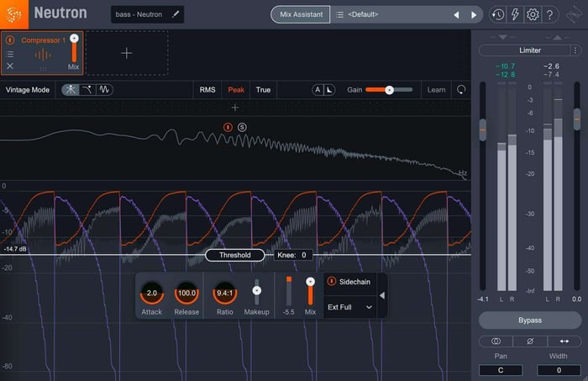Go to the previous preset arrow

coord(456,14)
